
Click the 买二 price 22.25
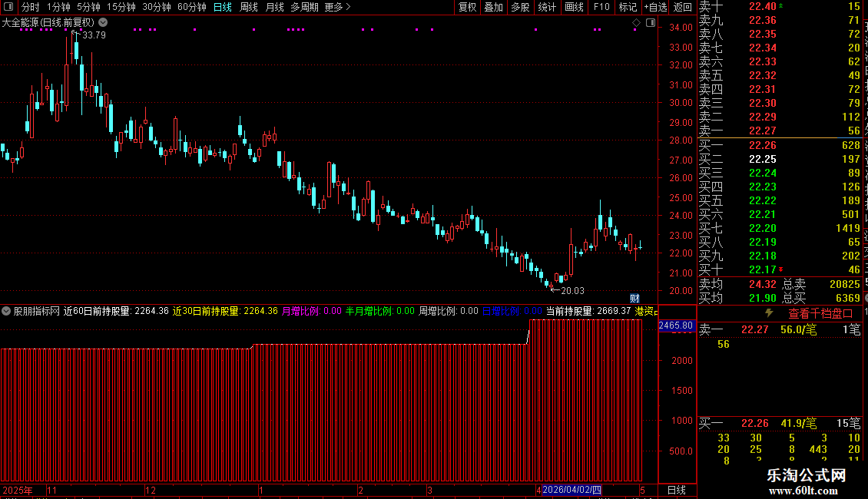point(762,160)
